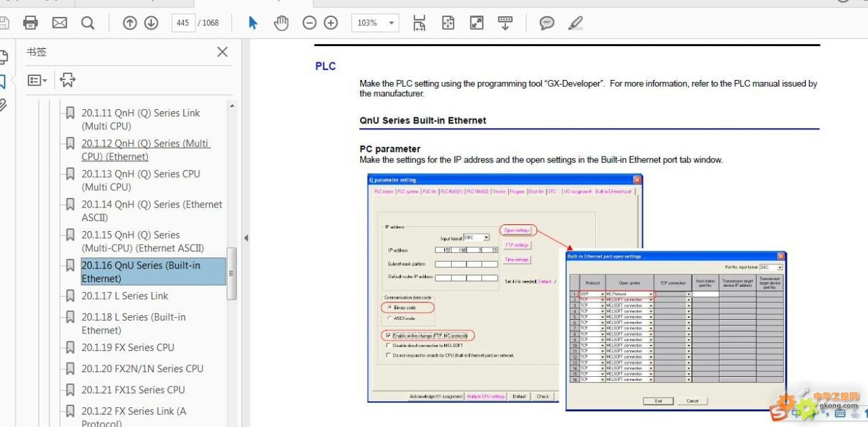Click heading QnU Series Built-in Ethernet
Image resolution: width=868 pixels, height=427 pixels.
[422, 120]
